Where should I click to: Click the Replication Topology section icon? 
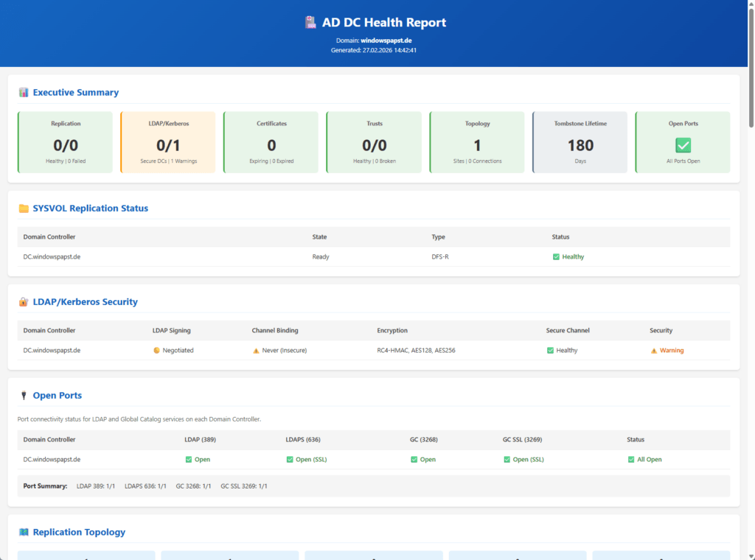click(x=24, y=532)
